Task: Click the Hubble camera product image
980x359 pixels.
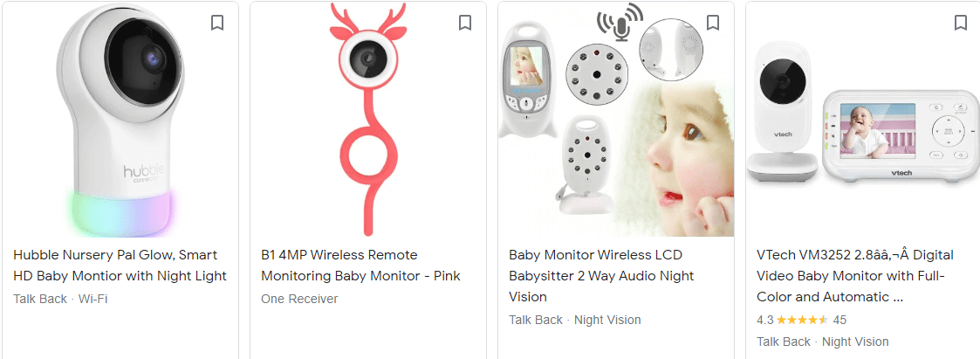Action: pos(120,120)
